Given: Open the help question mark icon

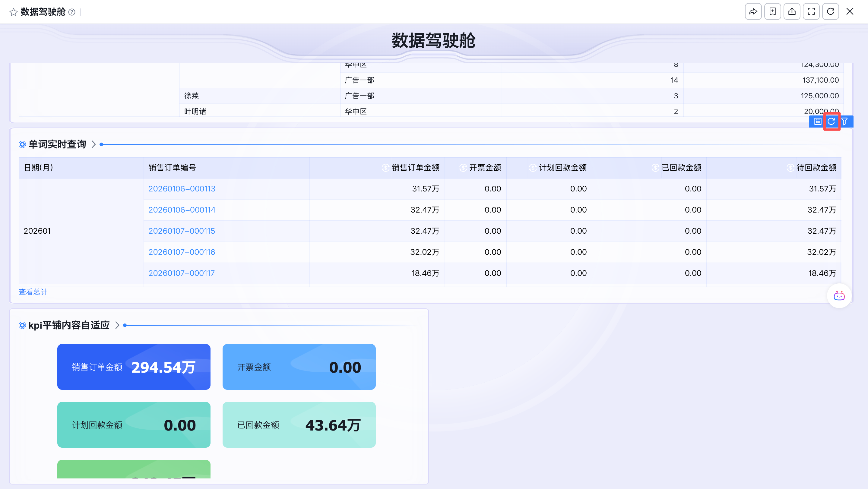Looking at the screenshot, I should pos(72,12).
